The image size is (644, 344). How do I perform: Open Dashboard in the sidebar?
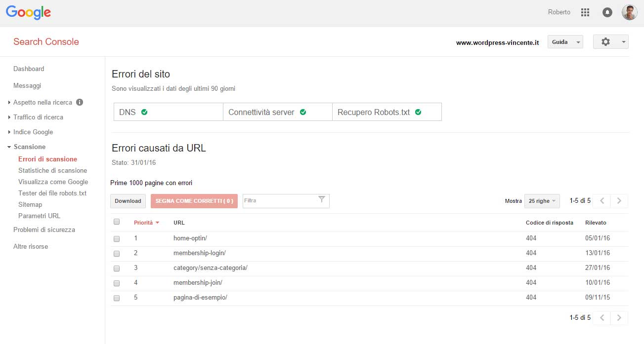pyautogui.click(x=29, y=69)
